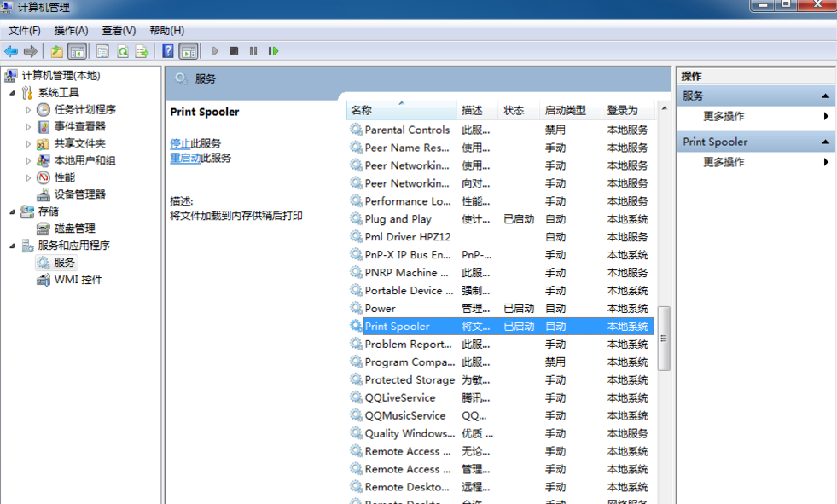Toggle the show/hide console tree icon
This screenshot has height=504, width=837.
click(78, 51)
